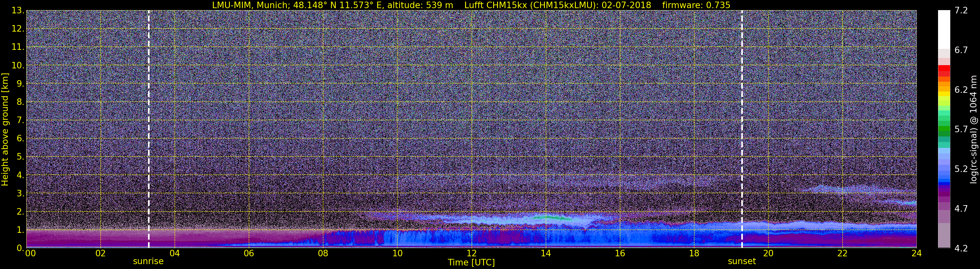Click the time axis tick label 20

(768, 253)
